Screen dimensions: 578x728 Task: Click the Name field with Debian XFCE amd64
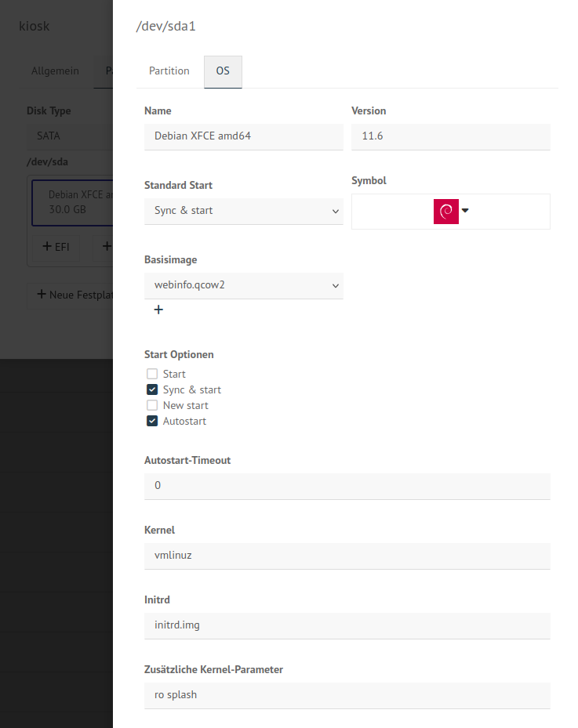pyautogui.click(x=243, y=136)
